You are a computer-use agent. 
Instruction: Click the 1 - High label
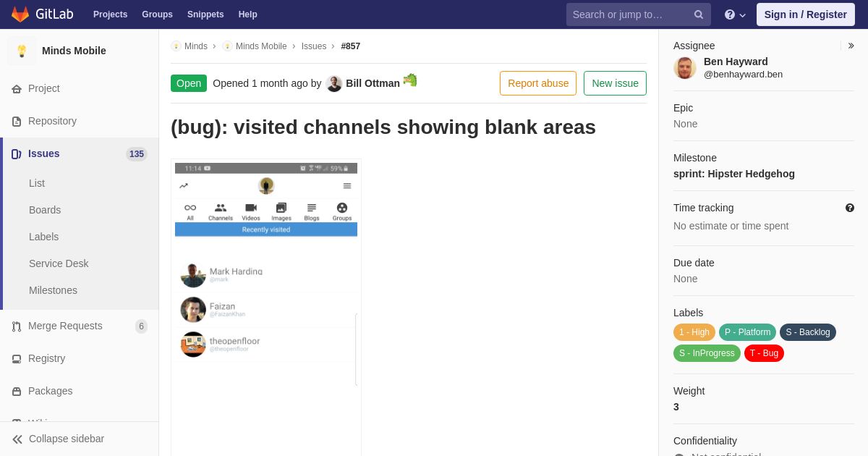click(694, 332)
